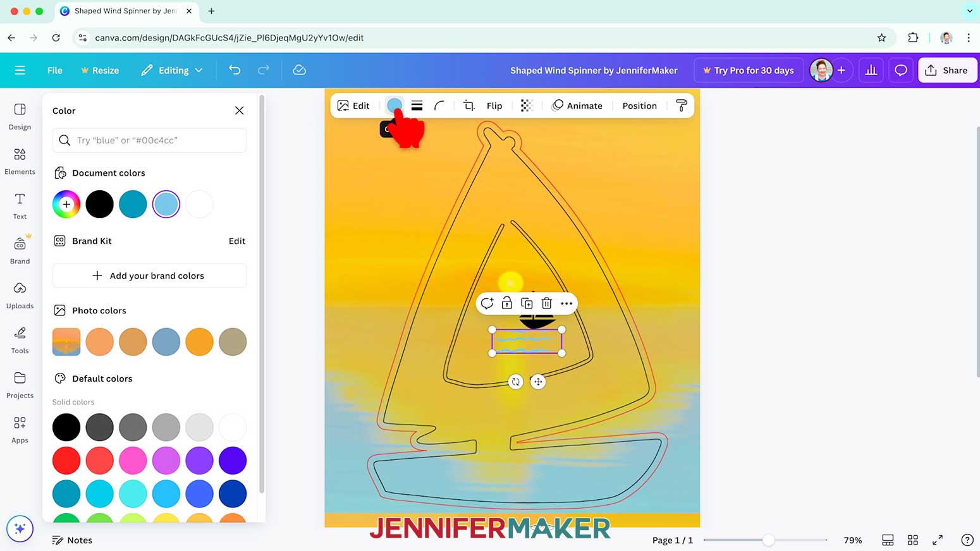Select the sunset photo thumbnail color swatch
Image resolution: width=980 pixels, height=551 pixels.
66,342
